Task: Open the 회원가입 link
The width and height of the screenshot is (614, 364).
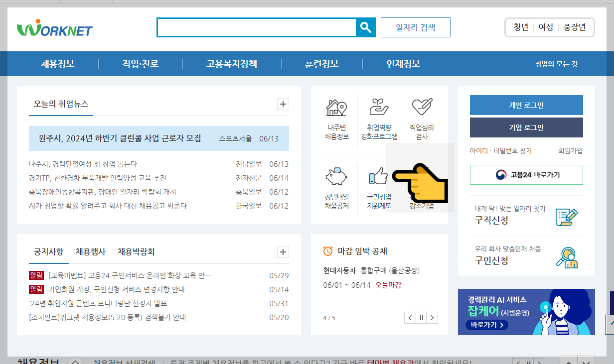Action: (571, 151)
